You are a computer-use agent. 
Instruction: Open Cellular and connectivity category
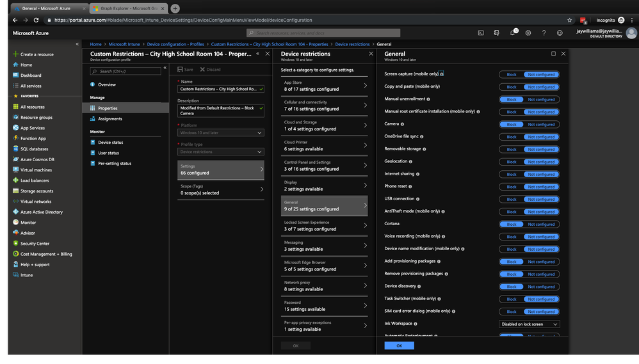click(325, 106)
